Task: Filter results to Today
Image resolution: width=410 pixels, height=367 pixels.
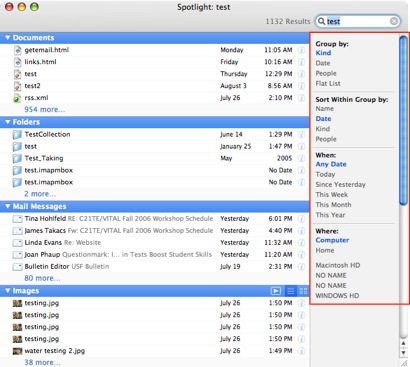Action: (x=325, y=174)
